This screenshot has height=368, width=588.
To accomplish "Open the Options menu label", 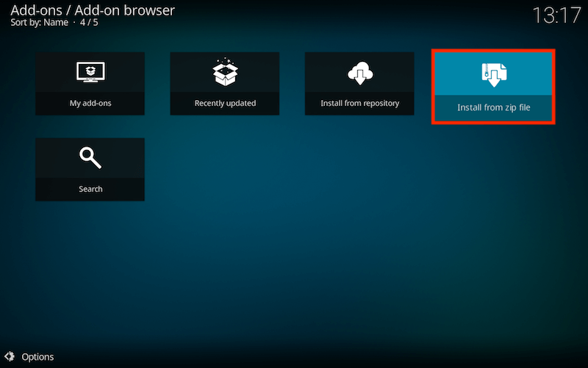I will click(37, 357).
